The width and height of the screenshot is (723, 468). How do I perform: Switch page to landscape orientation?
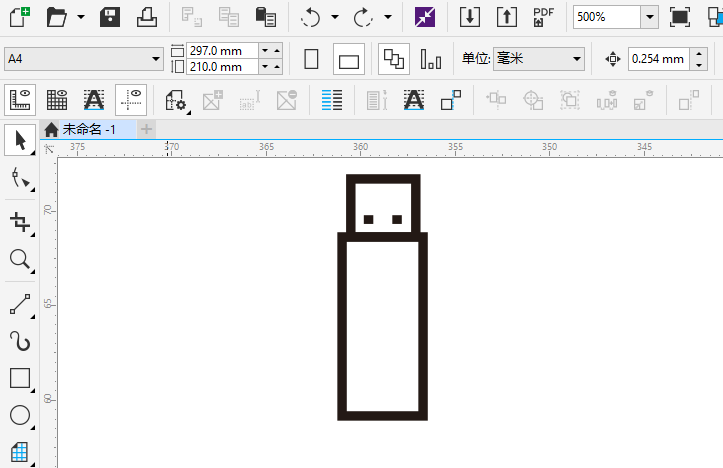(x=349, y=60)
